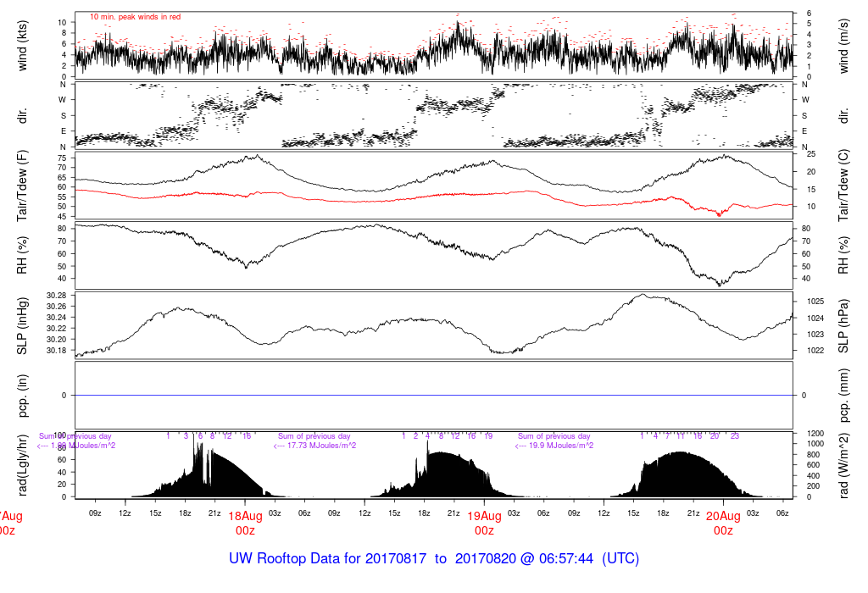Select the 'SLP (hPa)' axis label

(x=843, y=326)
